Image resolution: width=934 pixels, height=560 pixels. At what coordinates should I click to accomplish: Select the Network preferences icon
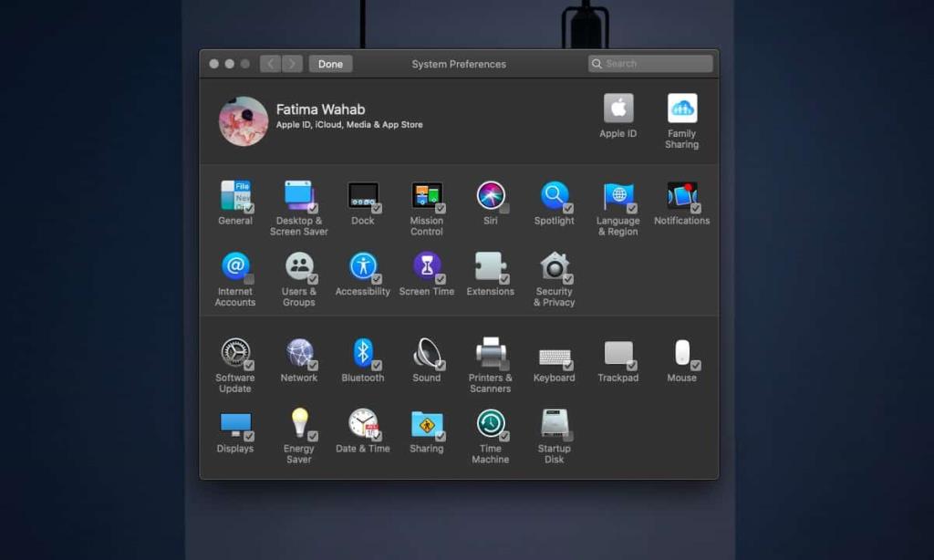[298, 351]
